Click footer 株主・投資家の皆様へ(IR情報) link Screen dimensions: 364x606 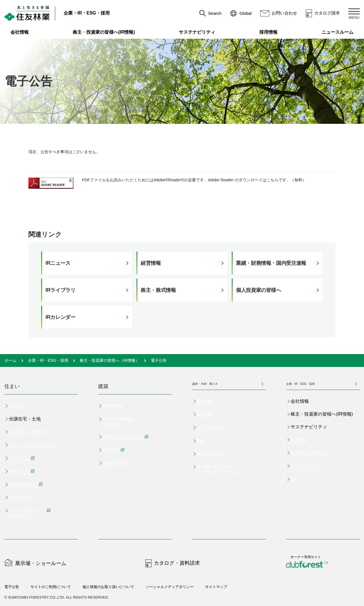coord(322,414)
